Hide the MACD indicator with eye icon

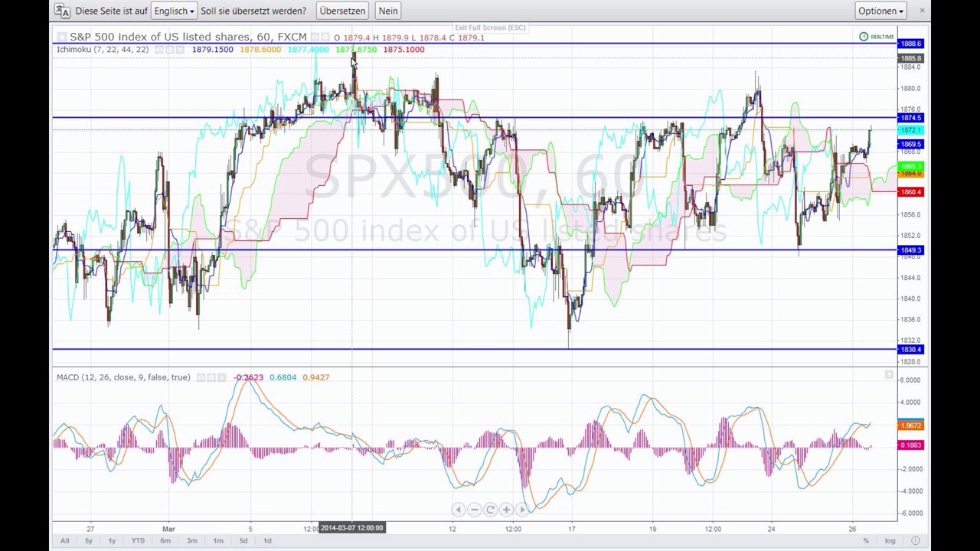click(x=201, y=377)
